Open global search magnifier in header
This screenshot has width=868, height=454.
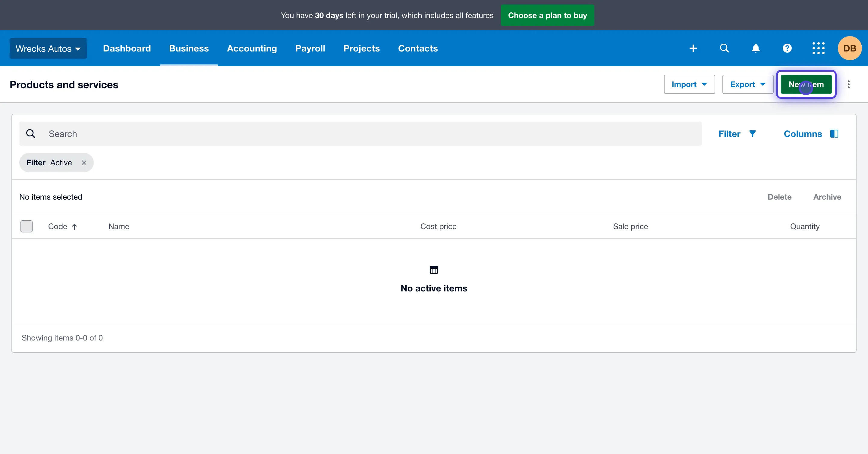coord(724,48)
